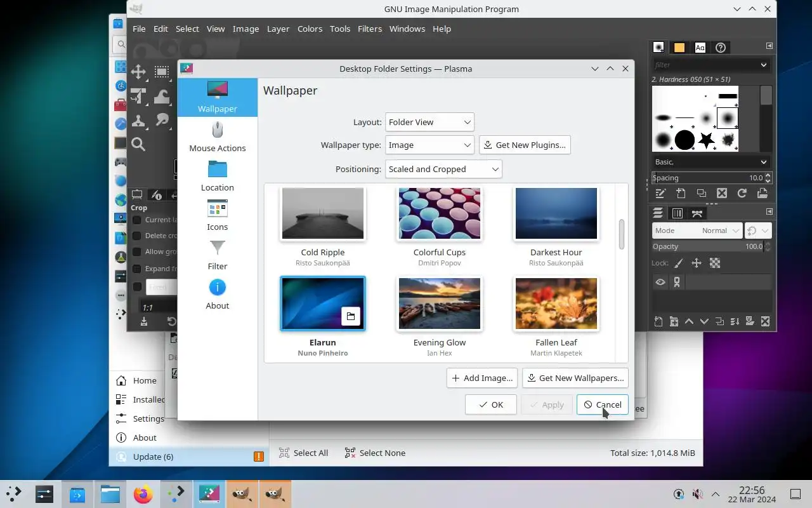
Task: Select the Unified Transform tool in GIMP
Action: [x=138, y=96]
